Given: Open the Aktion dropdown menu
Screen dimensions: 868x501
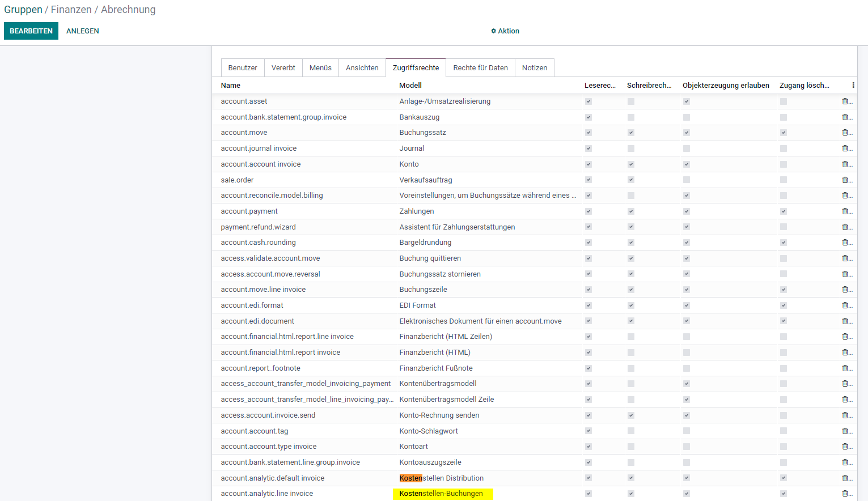Looking at the screenshot, I should 505,31.
